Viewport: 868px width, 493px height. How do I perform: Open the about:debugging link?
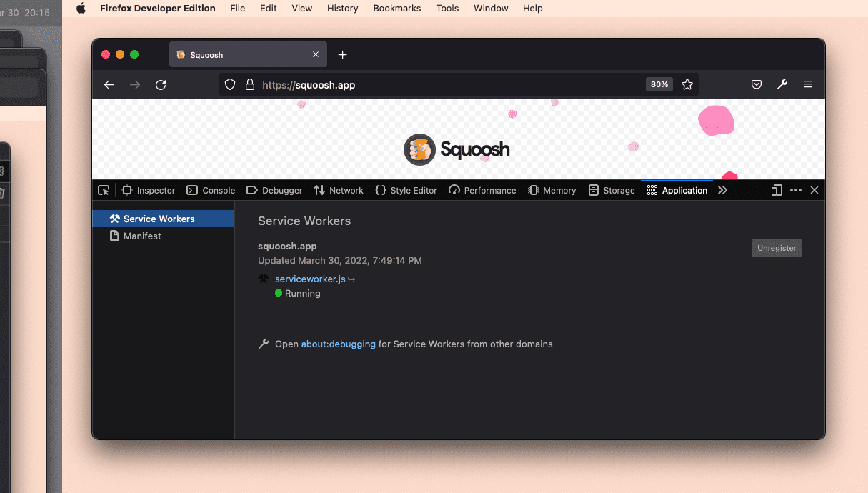point(338,344)
